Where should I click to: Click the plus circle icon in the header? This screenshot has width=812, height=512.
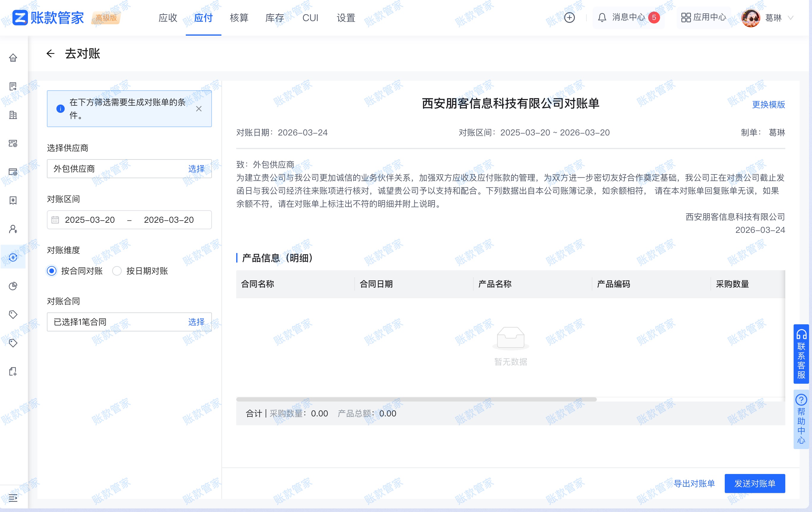569,18
